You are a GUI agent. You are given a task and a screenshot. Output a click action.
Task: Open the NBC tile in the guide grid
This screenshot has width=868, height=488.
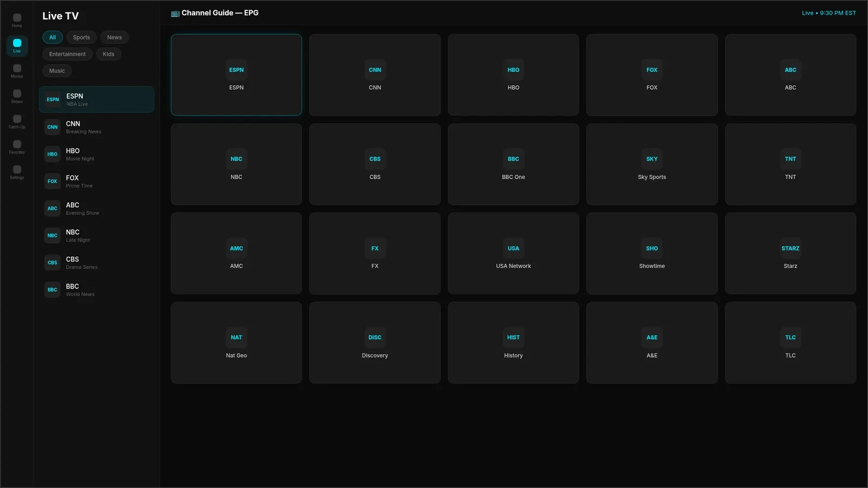(x=237, y=164)
